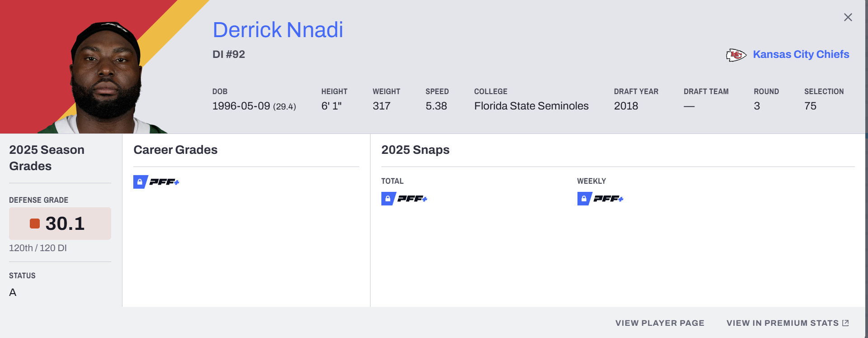Click the Florida State Seminoles college value
This screenshot has width=868, height=338.
(x=531, y=106)
